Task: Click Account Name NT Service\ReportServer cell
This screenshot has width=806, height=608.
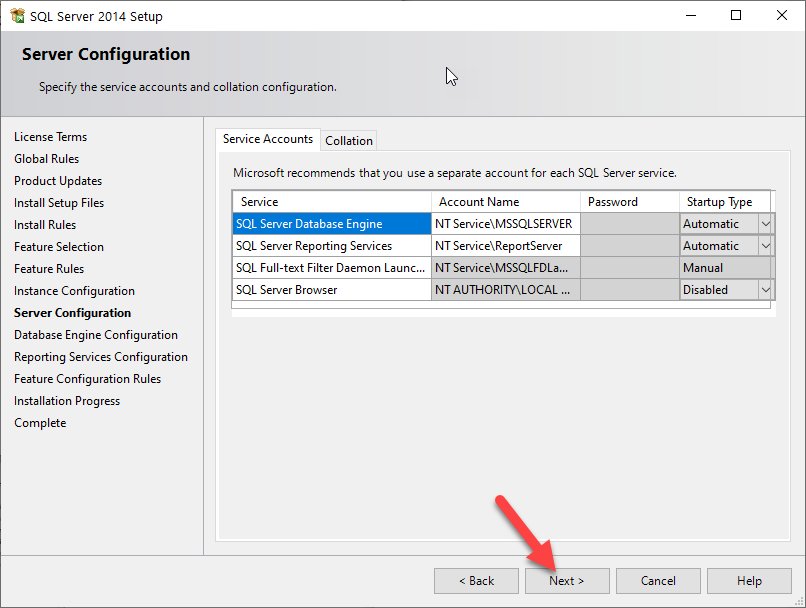Action: [506, 246]
